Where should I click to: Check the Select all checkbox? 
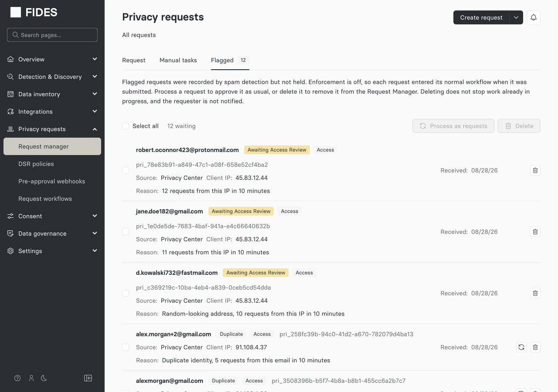tap(126, 126)
